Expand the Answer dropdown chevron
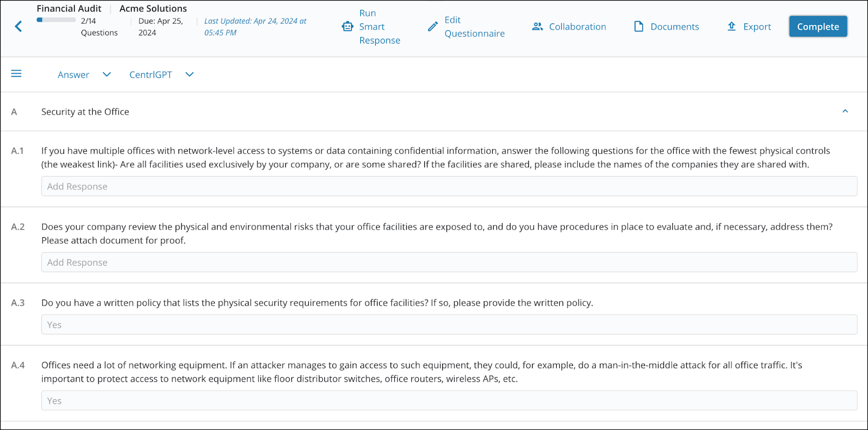The height and width of the screenshot is (430, 868). 107,74
